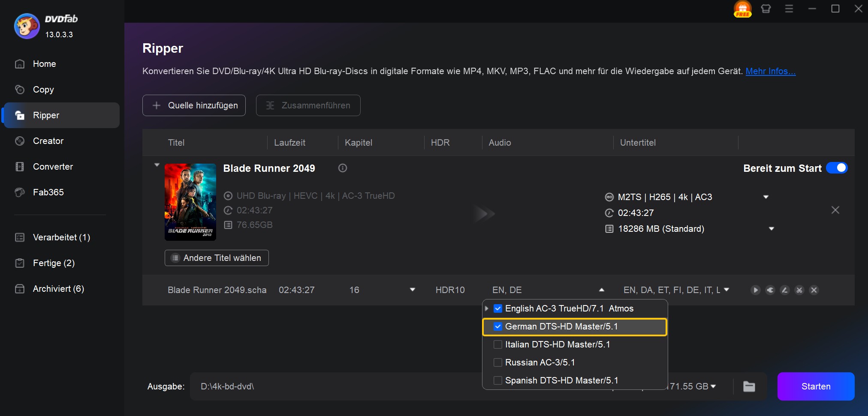The image size is (868, 416).
Task: Minimize the DVDFab window
Action: [812, 9]
